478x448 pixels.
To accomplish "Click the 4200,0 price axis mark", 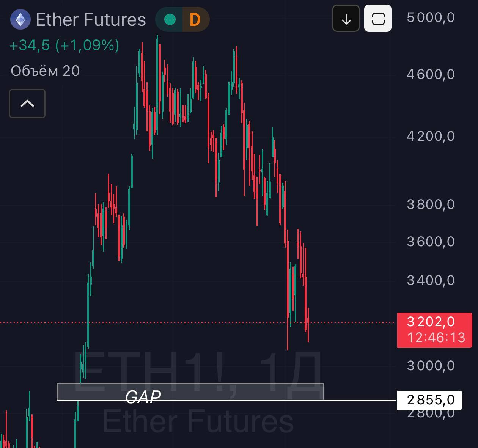I will [431, 136].
